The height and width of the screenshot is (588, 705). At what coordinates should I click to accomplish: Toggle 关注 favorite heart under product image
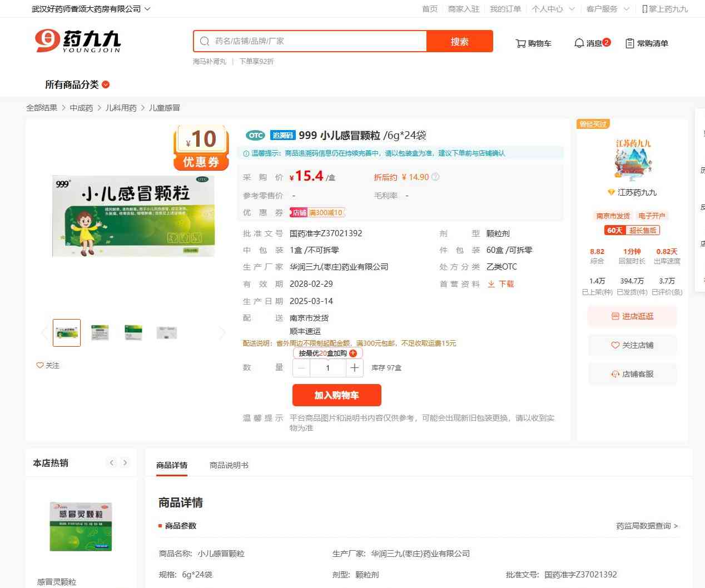(48, 366)
